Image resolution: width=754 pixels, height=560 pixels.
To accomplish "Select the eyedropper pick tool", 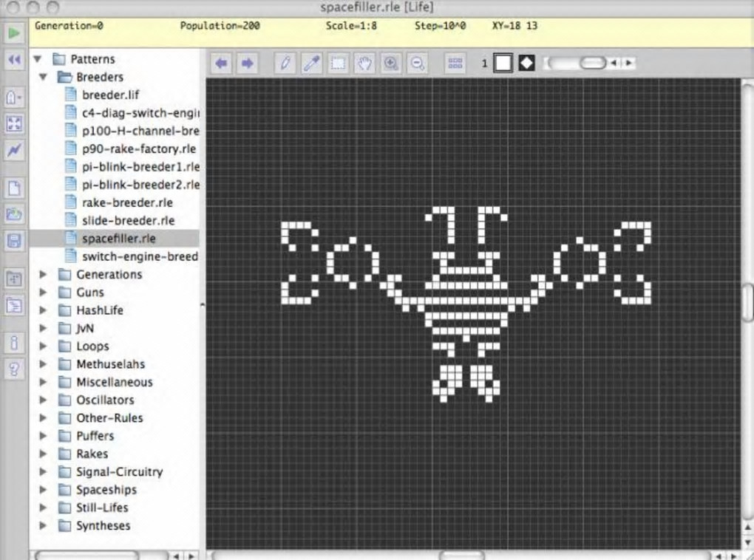I will click(311, 64).
